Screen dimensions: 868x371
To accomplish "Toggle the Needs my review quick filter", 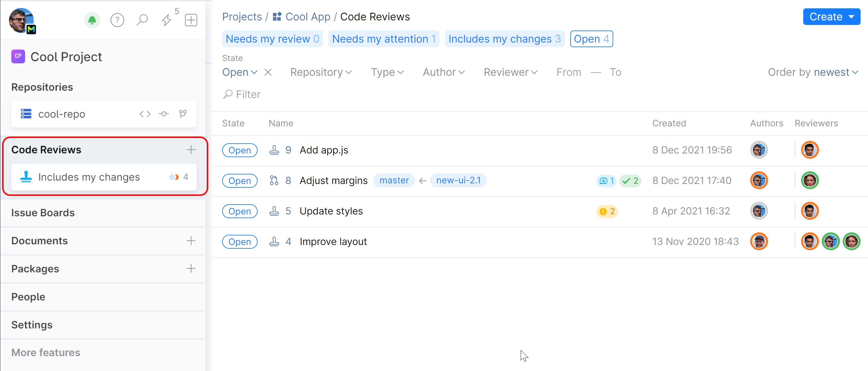I will click(x=272, y=39).
